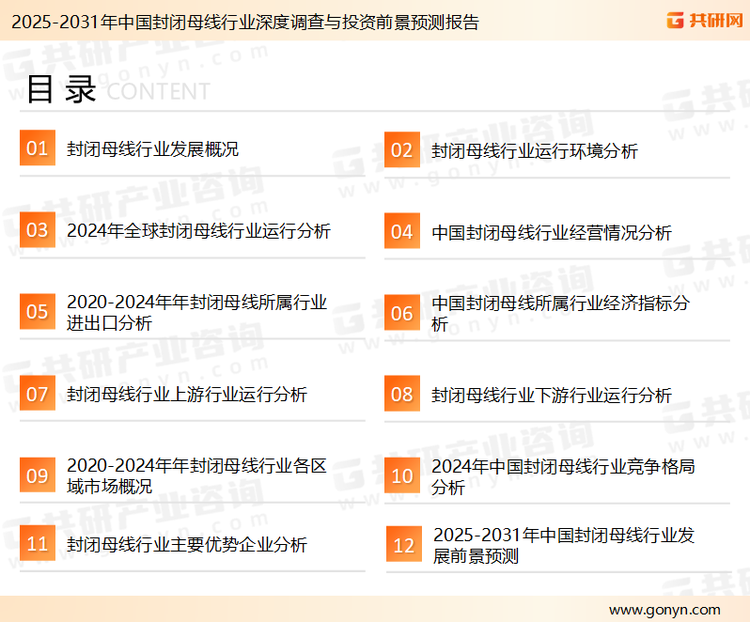Click the www.gonyn.com link in footer

click(665, 610)
